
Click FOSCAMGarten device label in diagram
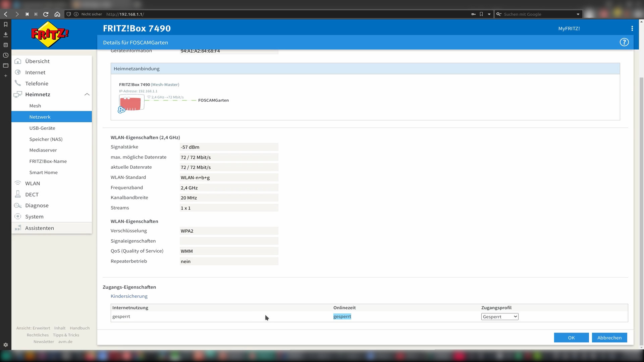point(213,100)
